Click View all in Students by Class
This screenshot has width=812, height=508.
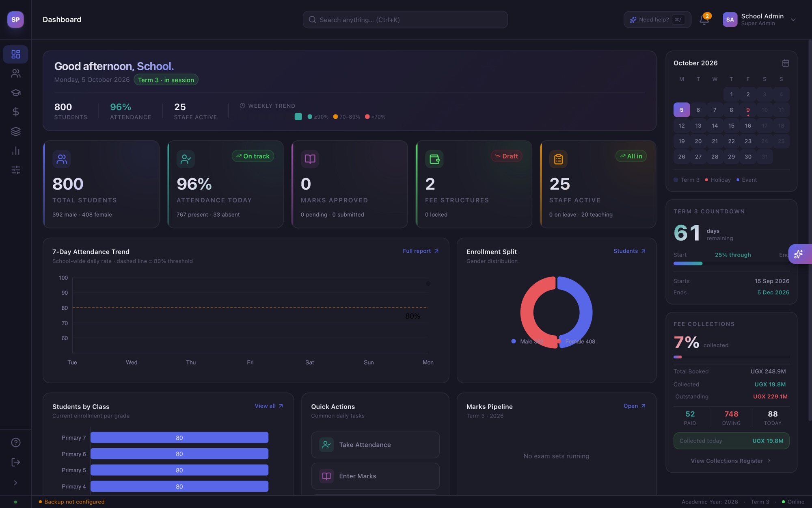click(269, 406)
